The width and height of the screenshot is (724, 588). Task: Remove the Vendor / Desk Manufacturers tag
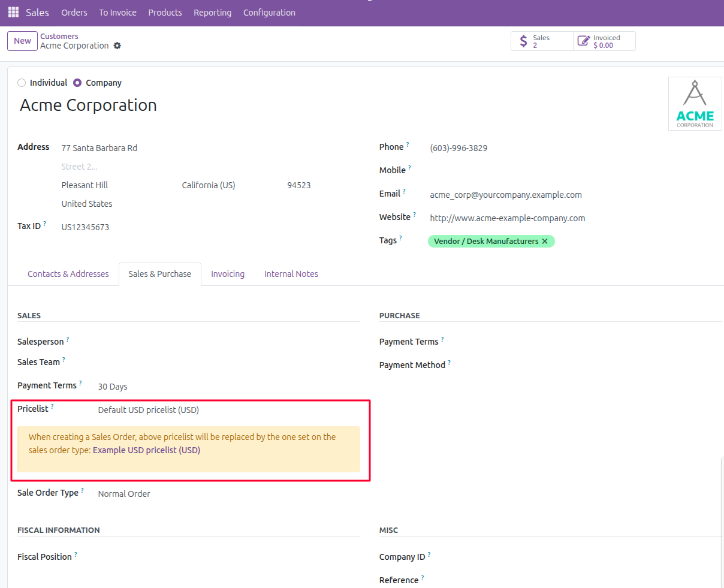pos(545,241)
